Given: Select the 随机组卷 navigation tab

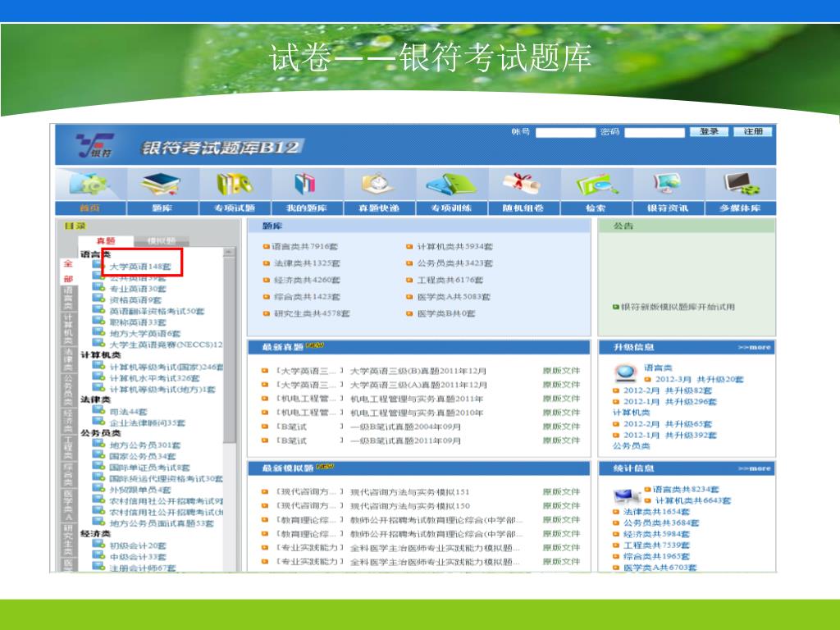Looking at the screenshot, I should (523, 208).
